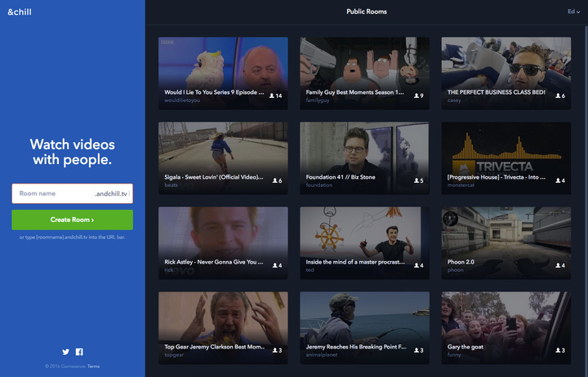Focus the Room name input field
Viewport: 588px width, 377px height.
(73, 193)
